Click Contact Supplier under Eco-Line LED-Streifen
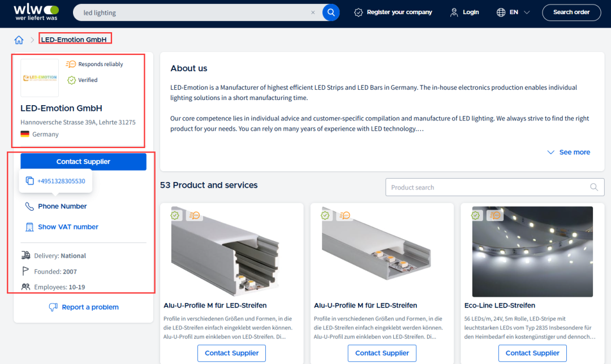The image size is (611, 364). click(532, 353)
